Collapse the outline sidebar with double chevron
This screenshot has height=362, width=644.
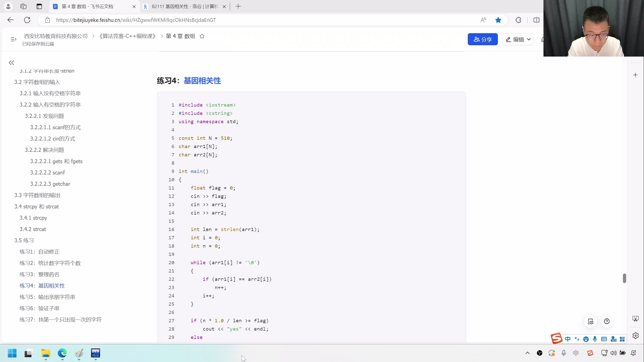(x=11, y=63)
